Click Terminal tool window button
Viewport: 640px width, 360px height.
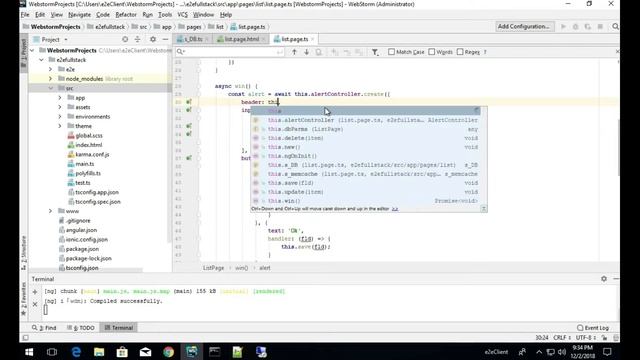click(119, 327)
